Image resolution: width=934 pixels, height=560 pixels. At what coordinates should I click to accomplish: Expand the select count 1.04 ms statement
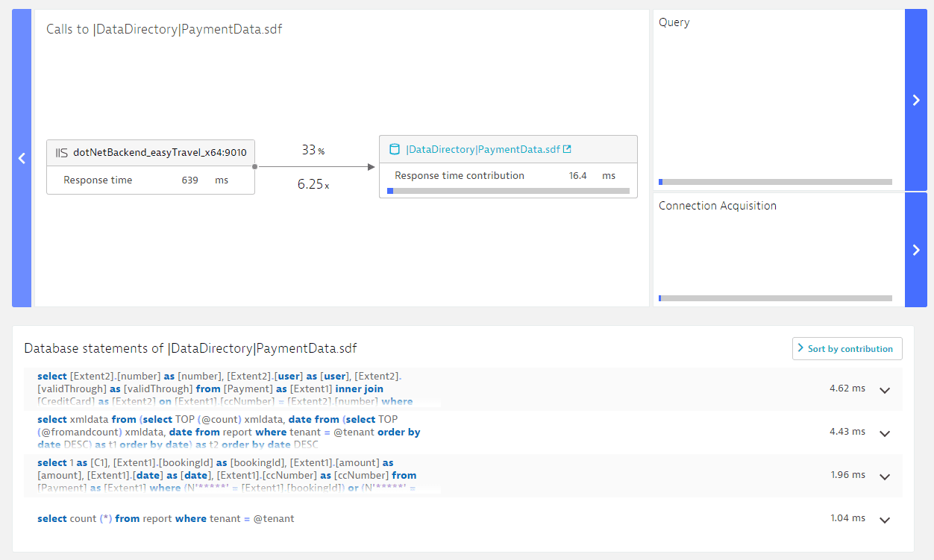coord(885,520)
